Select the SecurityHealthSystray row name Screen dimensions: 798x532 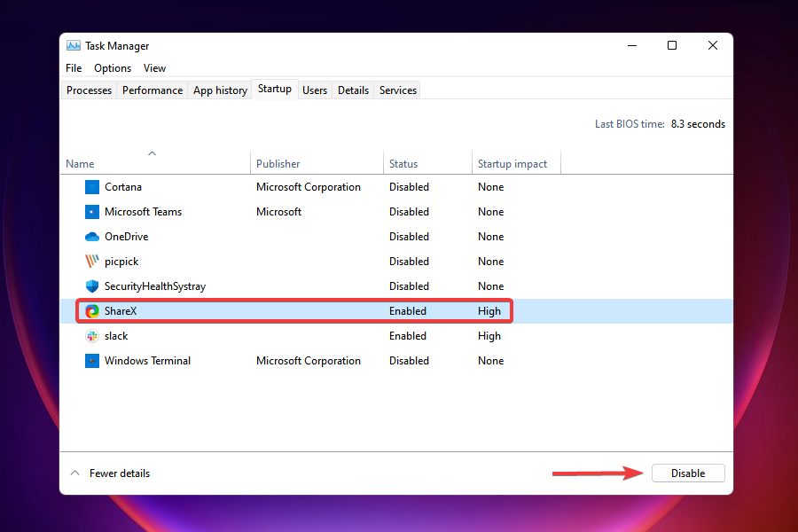tap(155, 286)
